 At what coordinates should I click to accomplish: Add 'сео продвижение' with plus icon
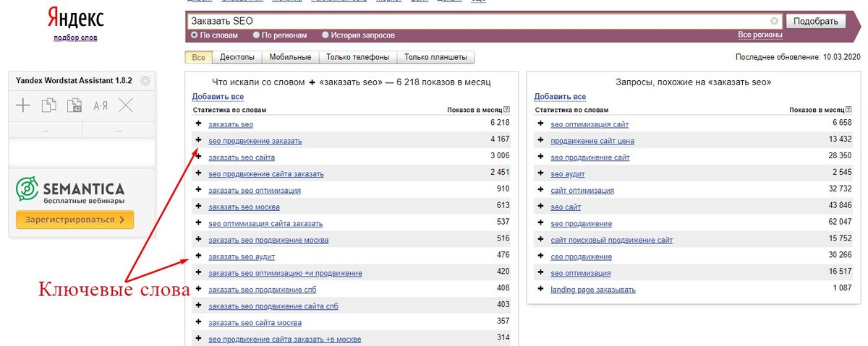point(540,256)
